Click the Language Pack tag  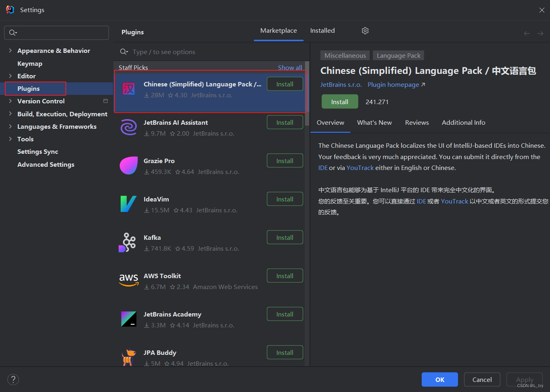(x=398, y=55)
